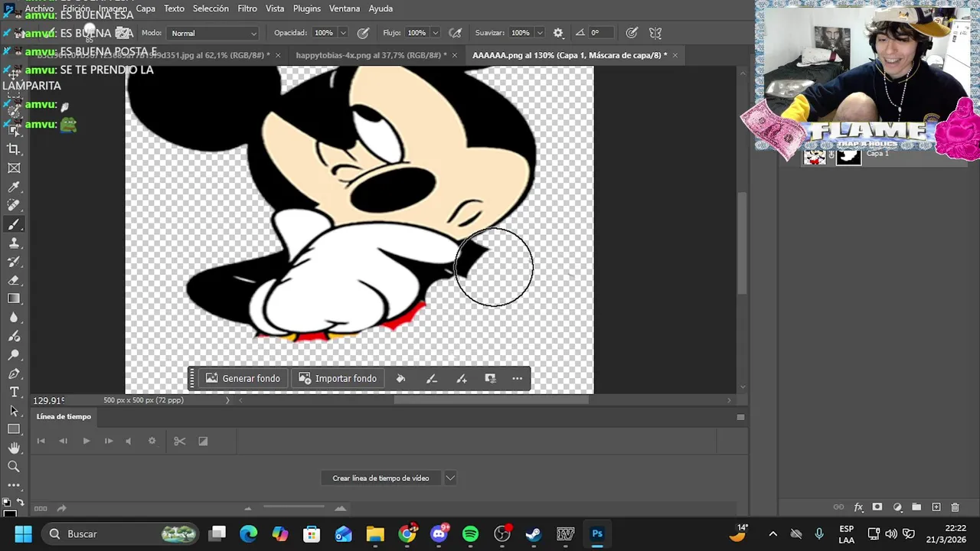Screen dimensions: 980x551
Task: Click Crear línea de tiempo de vídeo
Action: (381, 478)
